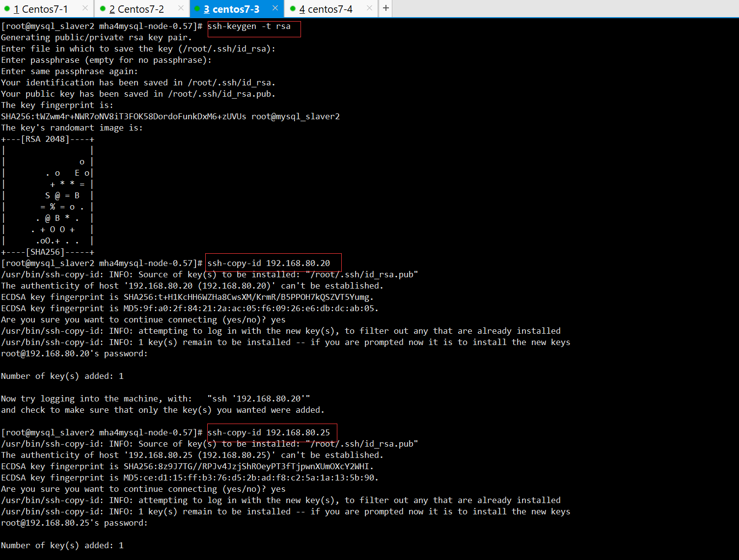Click 'Enter same passphrase again:' line
This screenshot has height=560, width=739.
pos(69,72)
